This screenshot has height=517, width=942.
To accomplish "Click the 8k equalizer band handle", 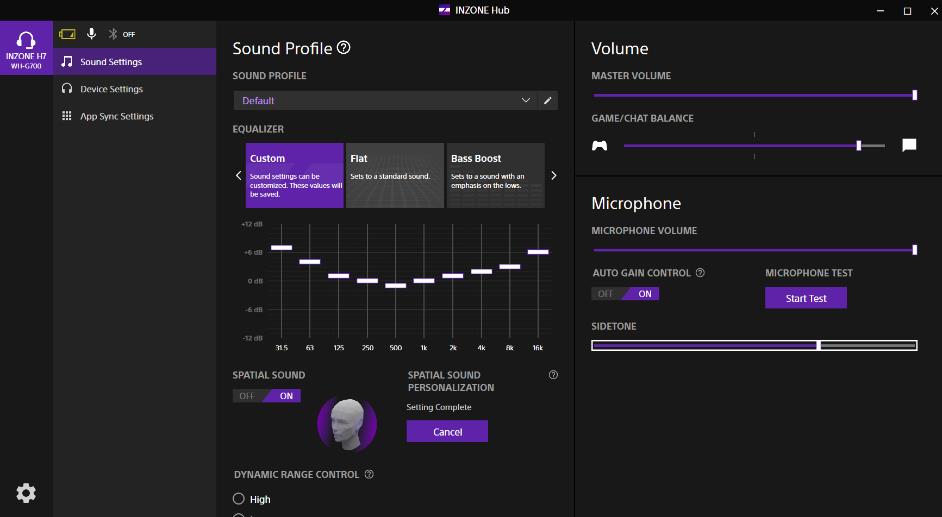I will tap(509, 267).
